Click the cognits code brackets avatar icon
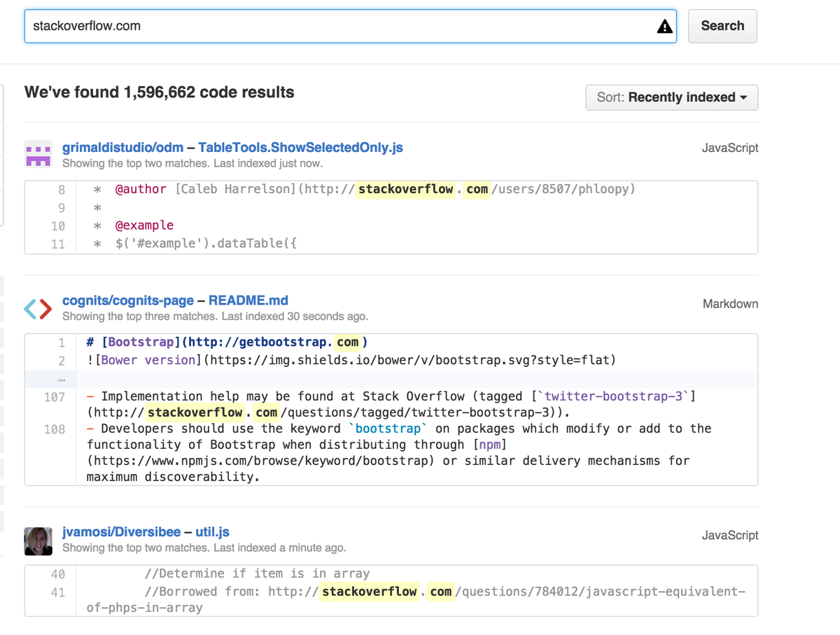 (38, 308)
